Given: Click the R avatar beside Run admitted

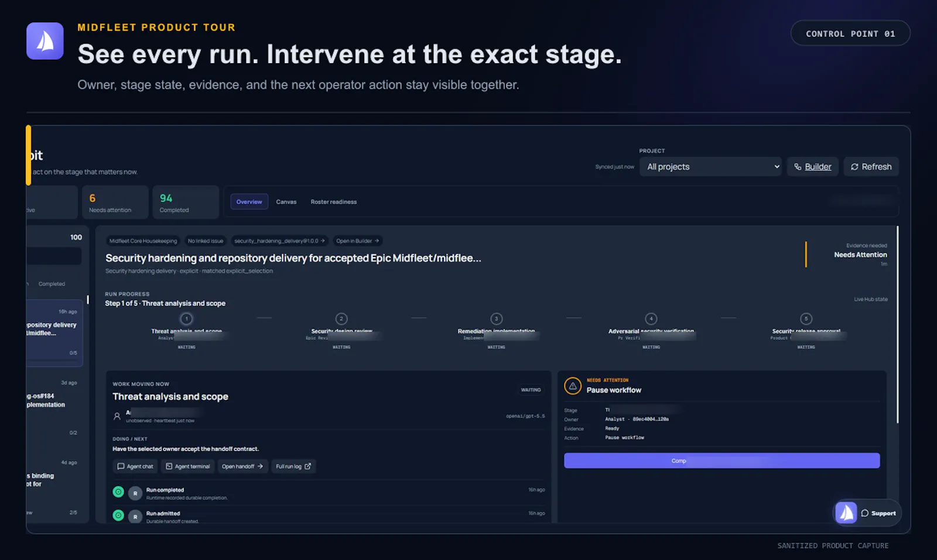Looking at the screenshot, I should point(135,517).
